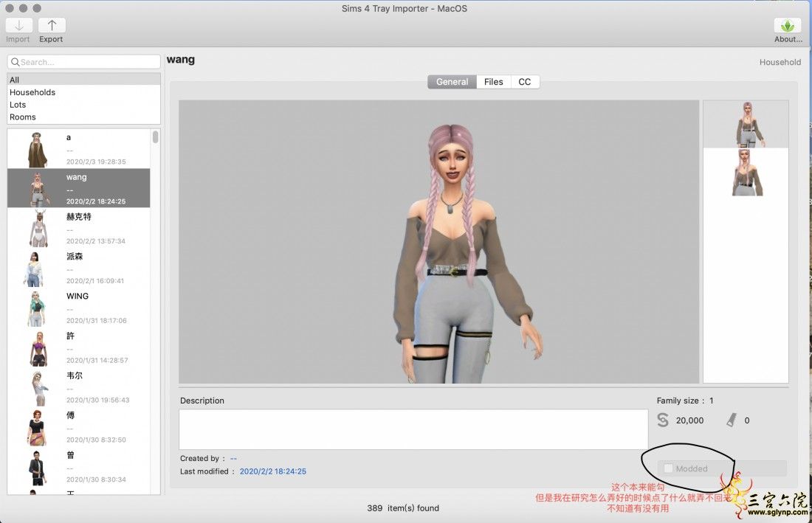Click the second sim thumbnail in right strip
Screen dimensions: 812x523
click(746, 173)
